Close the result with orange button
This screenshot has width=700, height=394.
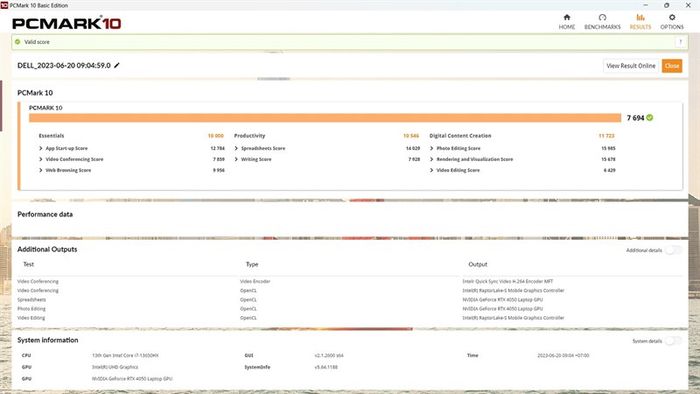pyautogui.click(x=672, y=66)
